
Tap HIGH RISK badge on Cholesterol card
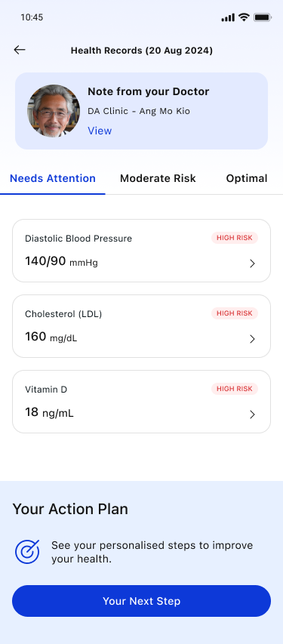point(235,313)
